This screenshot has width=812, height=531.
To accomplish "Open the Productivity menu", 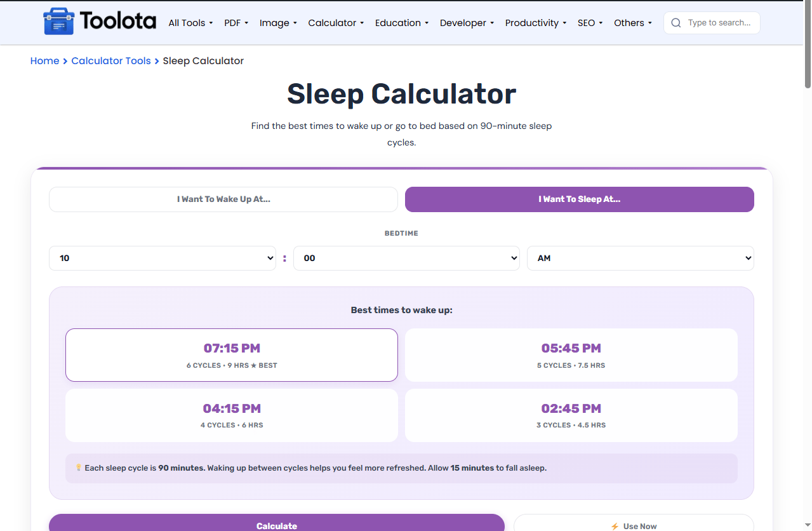I will pyautogui.click(x=536, y=23).
